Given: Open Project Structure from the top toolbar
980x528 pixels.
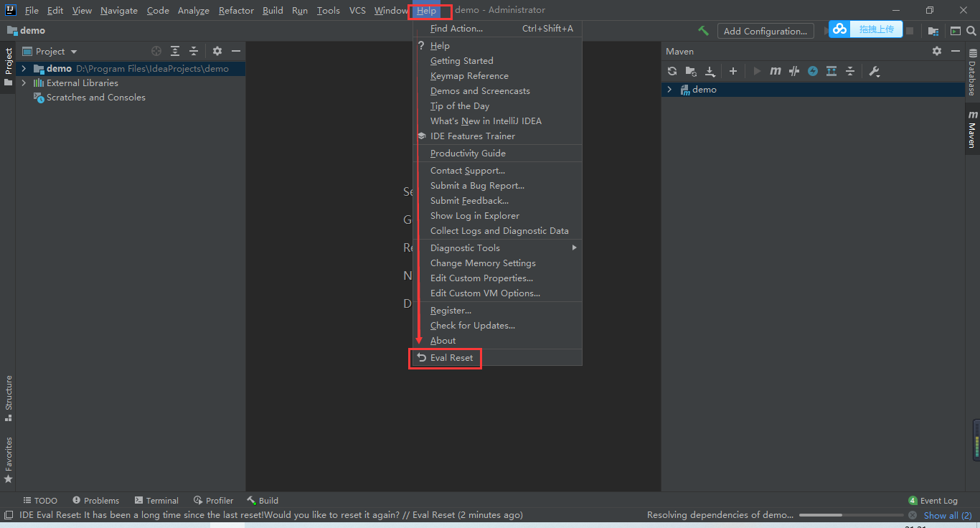Looking at the screenshot, I should pyautogui.click(x=933, y=31).
